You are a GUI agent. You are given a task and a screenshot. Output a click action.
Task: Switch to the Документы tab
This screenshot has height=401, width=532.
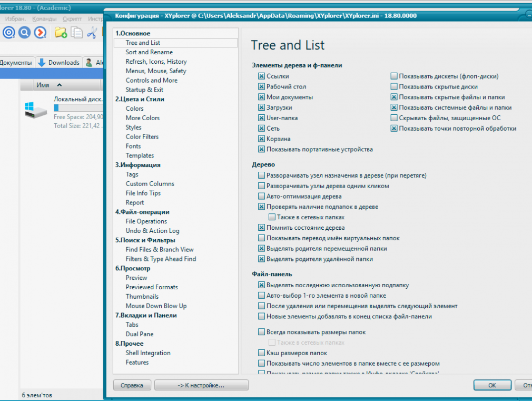pyautogui.click(x=16, y=63)
